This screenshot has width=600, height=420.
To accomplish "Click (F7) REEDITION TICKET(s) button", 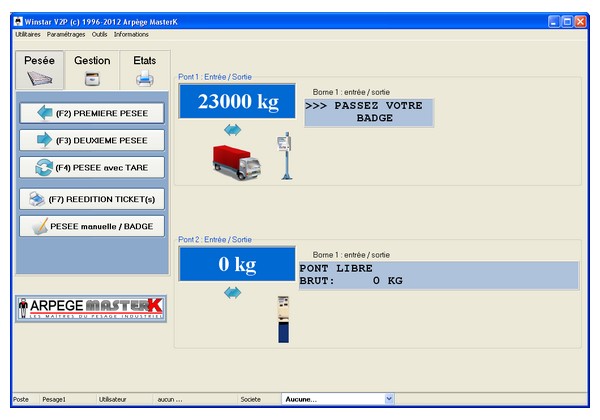I will tap(92, 199).
